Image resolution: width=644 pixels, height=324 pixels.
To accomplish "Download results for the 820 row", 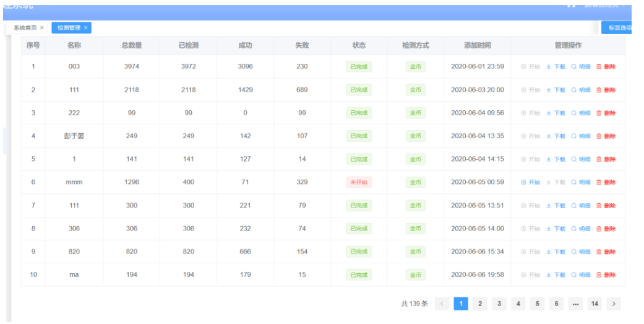I will (556, 252).
